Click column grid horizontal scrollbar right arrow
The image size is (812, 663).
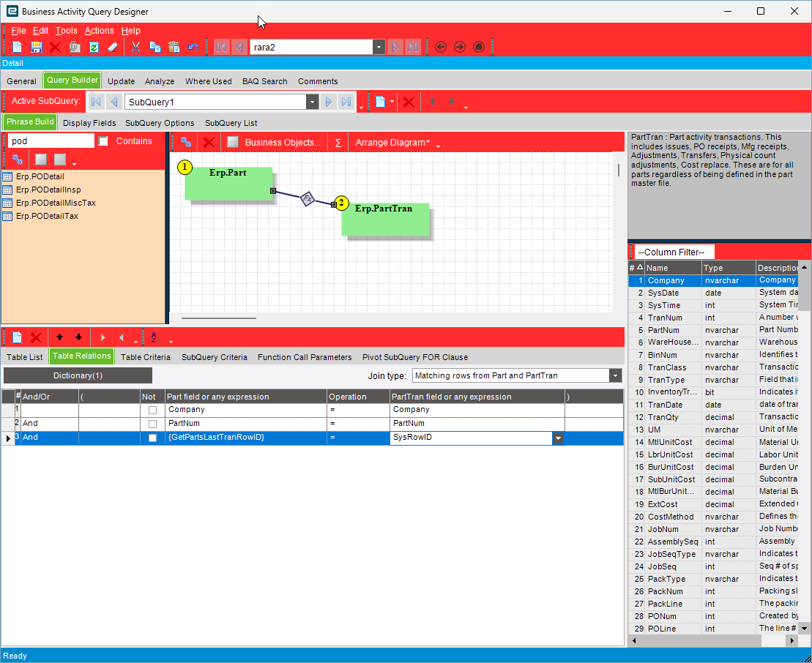[791, 641]
